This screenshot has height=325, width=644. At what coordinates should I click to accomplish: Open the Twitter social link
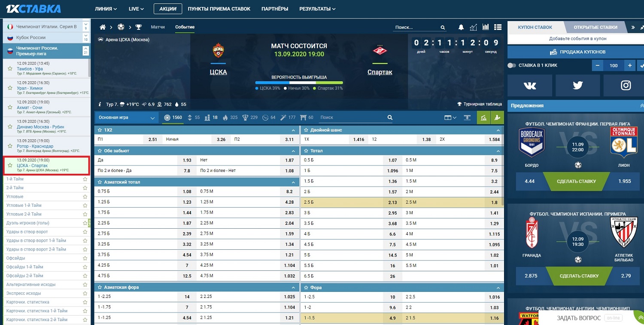pos(578,86)
